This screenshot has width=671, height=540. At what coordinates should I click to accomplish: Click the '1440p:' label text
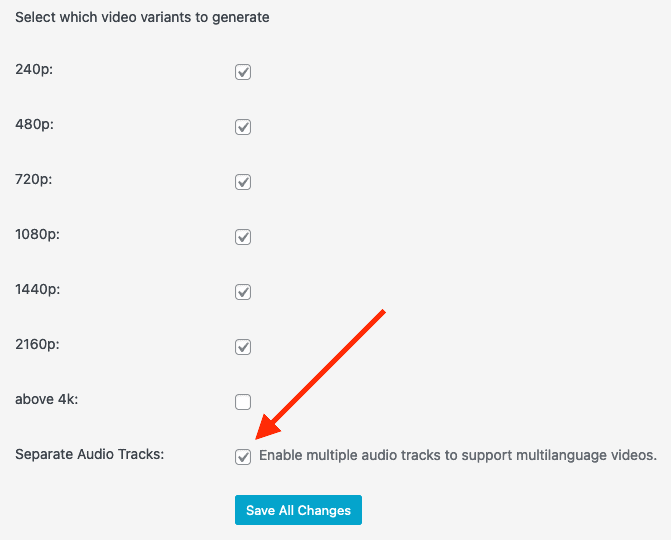[38, 290]
